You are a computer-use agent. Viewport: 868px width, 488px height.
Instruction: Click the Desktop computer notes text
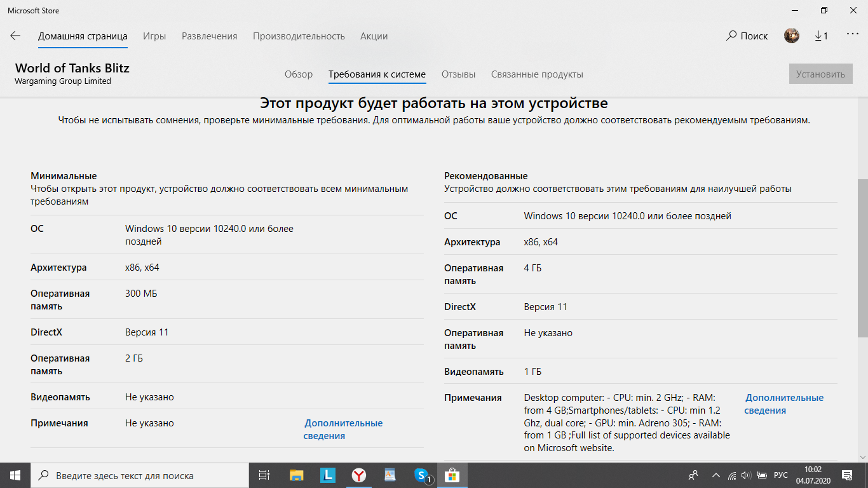pyautogui.click(x=627, y=423)
